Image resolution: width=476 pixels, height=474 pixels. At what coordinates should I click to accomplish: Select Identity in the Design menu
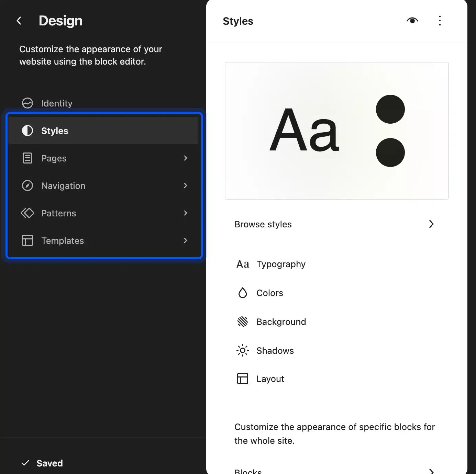(57, 103)
